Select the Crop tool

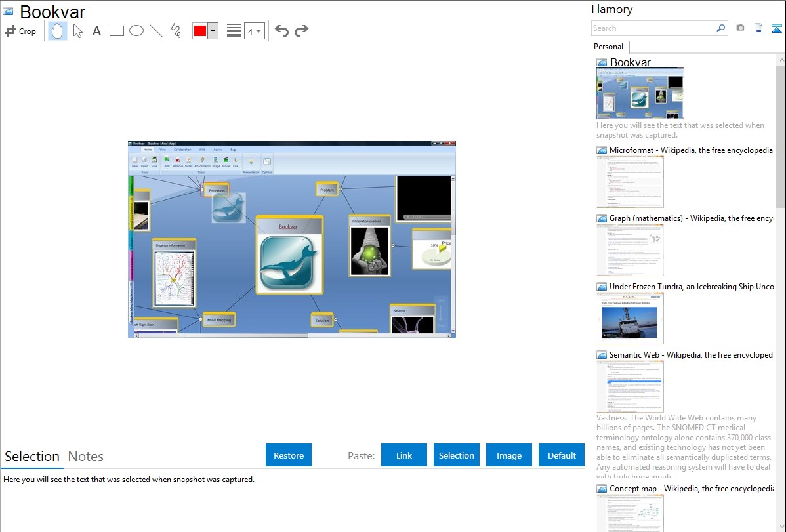(x=20, y=31)
